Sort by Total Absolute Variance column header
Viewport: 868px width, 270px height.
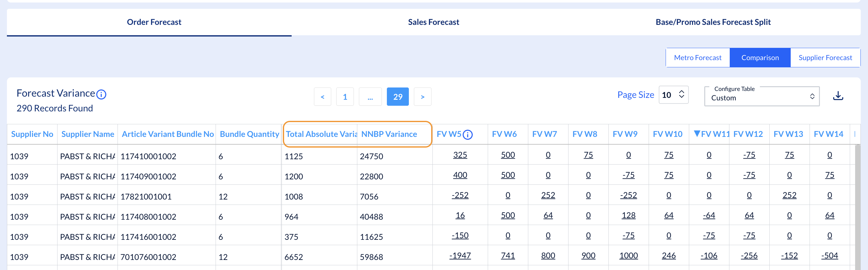[x=321, y=134]
